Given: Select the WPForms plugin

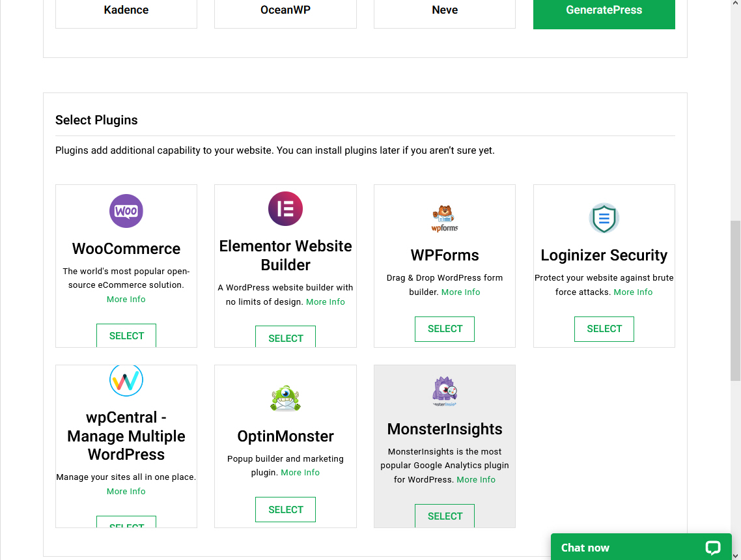Looking at the screenshot, I should tap(445, 329).
